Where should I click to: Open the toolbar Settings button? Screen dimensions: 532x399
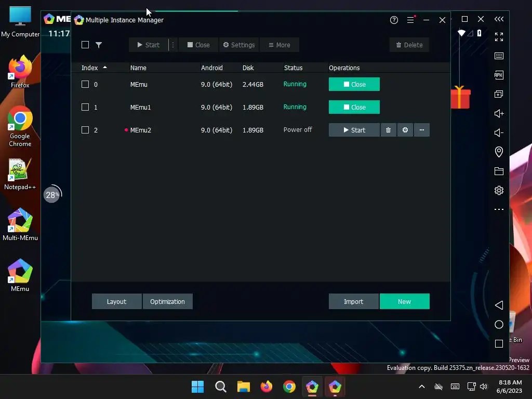[239, 45]
